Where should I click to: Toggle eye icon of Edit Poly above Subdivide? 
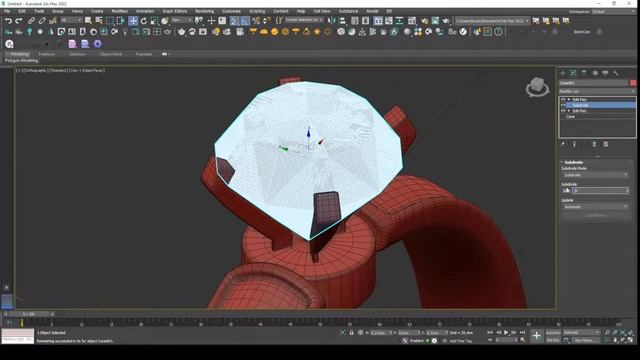click(563, 100)
